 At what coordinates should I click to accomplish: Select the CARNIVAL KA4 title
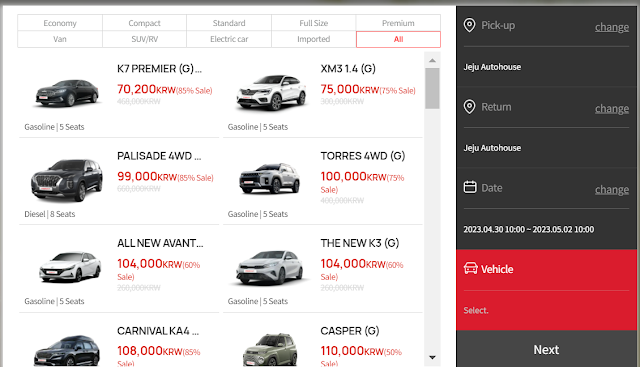[x=158, y=331]
